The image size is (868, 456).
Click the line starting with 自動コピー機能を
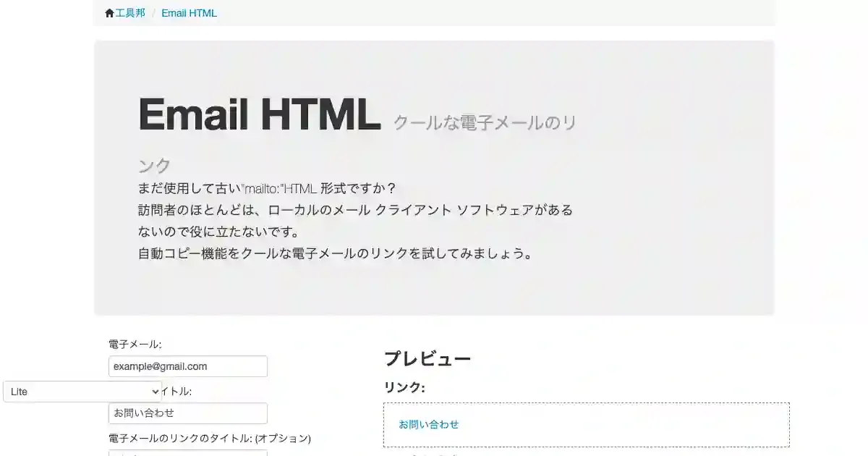tap(336, 254)
